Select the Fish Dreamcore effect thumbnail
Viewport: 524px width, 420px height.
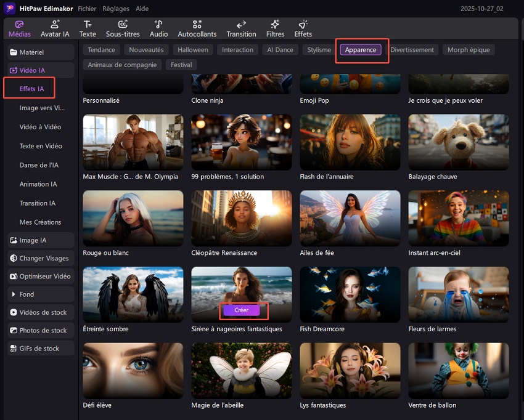coord(350,295)
